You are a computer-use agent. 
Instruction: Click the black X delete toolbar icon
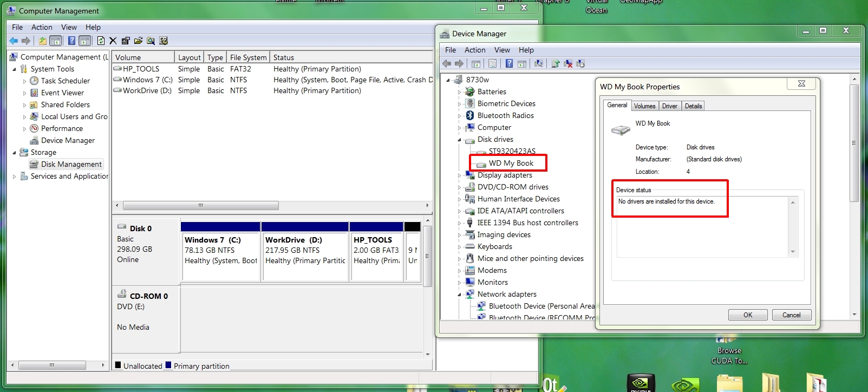point(113,41)
